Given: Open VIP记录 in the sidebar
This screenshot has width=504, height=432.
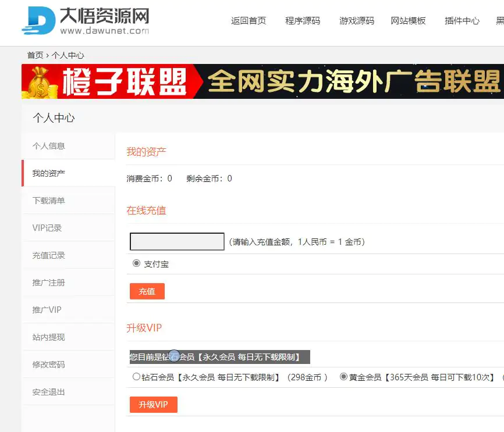Looking at the screenshot, I should [x=68, y=228].
